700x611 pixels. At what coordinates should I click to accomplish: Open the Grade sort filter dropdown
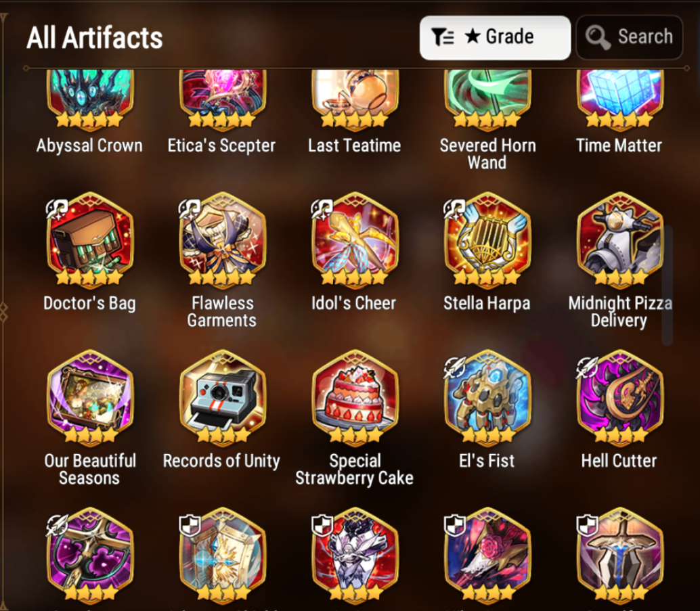[495, 37]
